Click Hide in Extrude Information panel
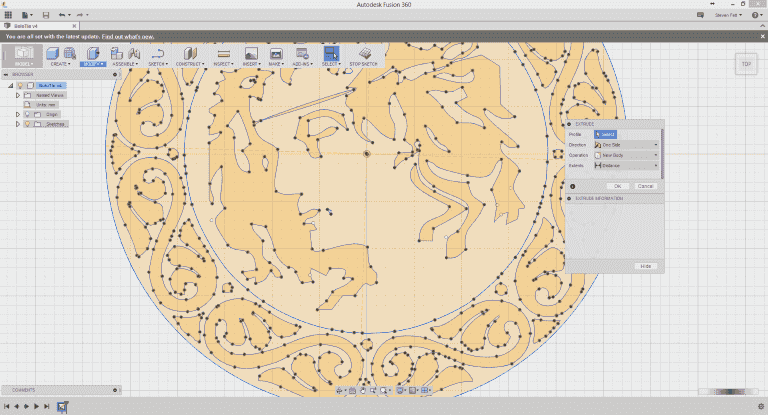 pyautogui.click(x=646, y=266)
